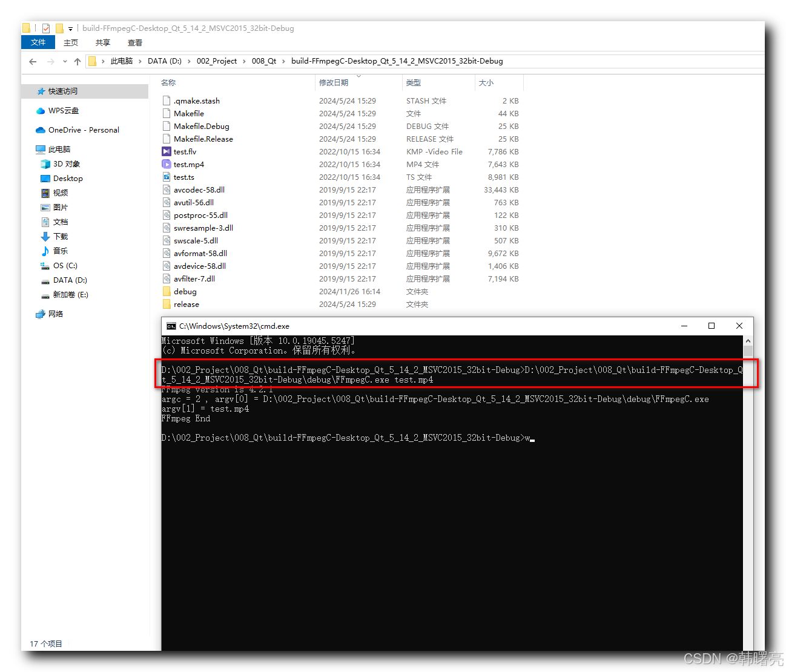Minimize the cmd.exe window

coord(684,326)
